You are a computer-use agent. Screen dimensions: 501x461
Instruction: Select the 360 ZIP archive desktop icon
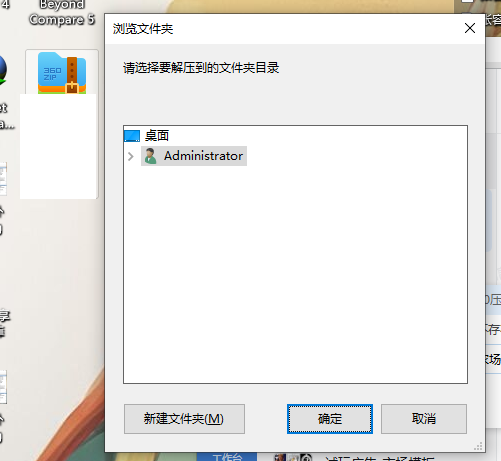pyautogui.click(x=62, y=73)
